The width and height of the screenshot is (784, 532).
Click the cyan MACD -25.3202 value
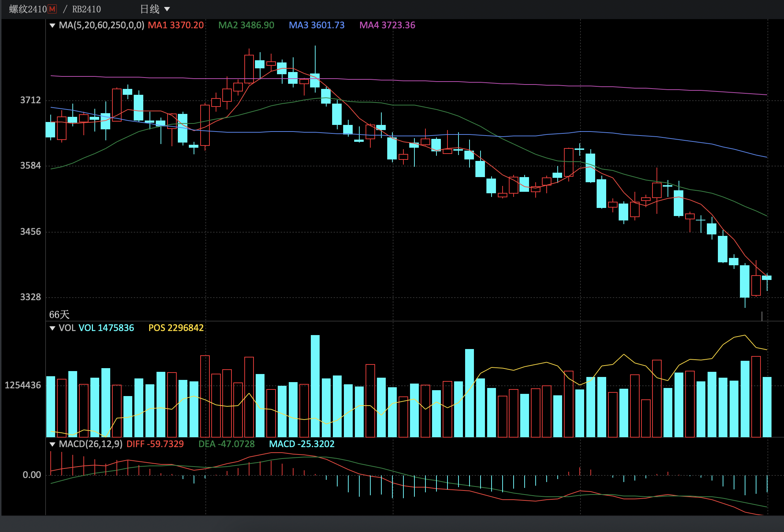[x=302, y=444]
